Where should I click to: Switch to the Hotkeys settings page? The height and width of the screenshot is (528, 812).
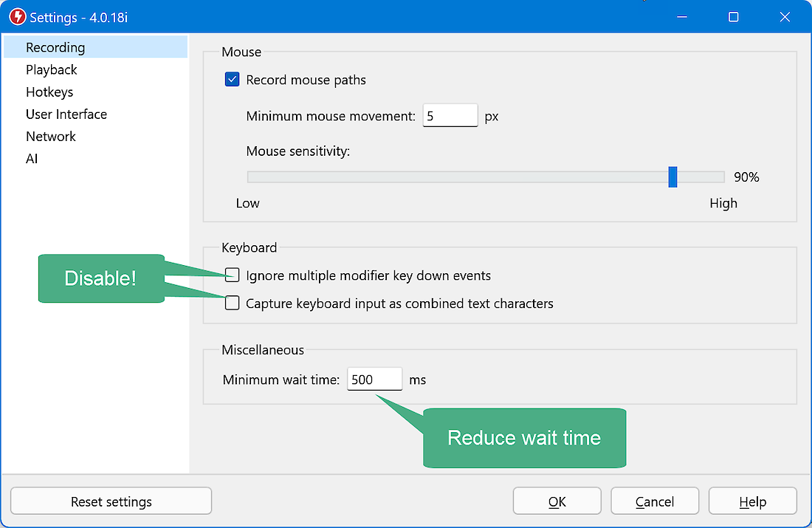point(49,92)
